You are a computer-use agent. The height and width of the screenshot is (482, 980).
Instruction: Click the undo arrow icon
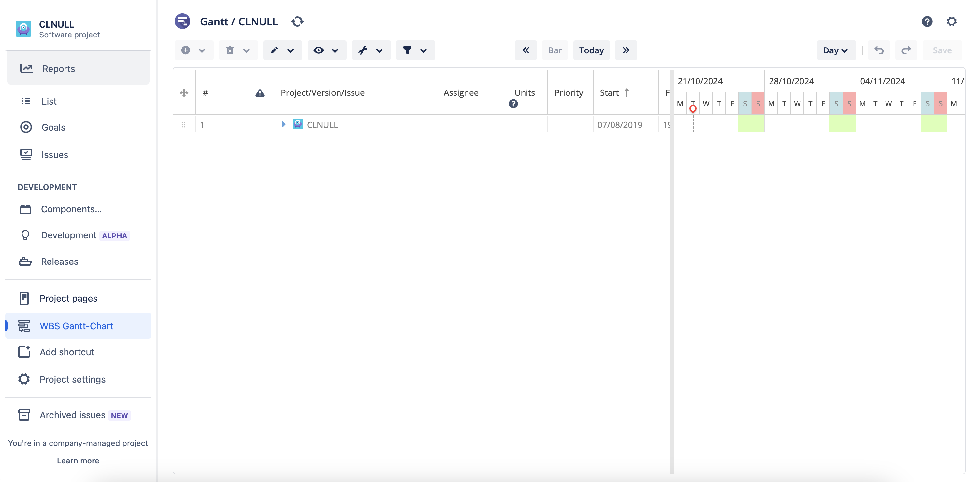[x=879, y=50]
